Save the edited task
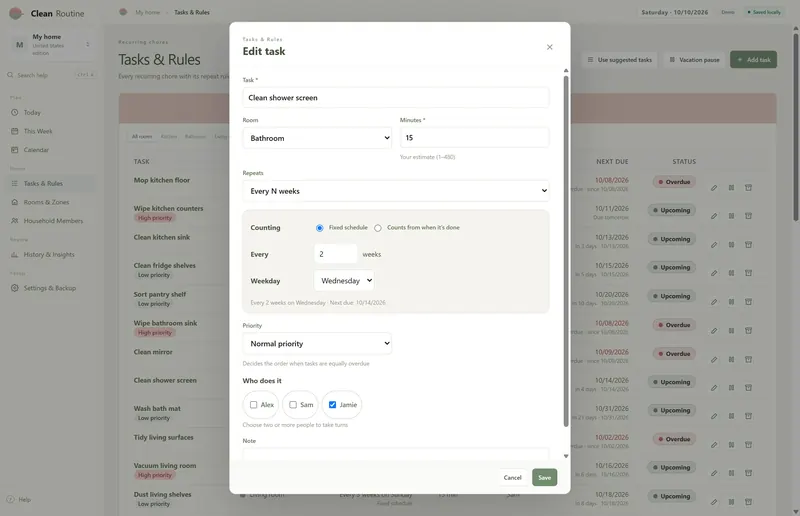This screenshot has width=800, height=516. (x=544, y=477)
